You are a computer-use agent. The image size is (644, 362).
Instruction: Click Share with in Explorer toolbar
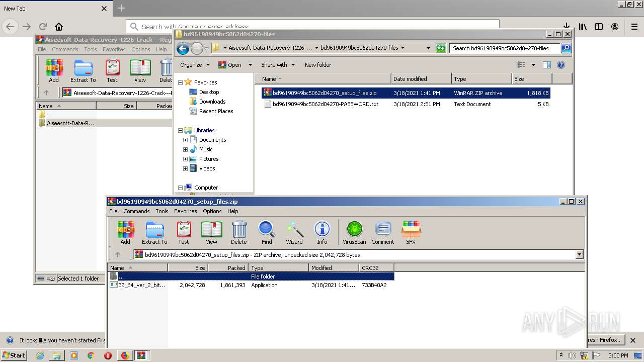278,65
